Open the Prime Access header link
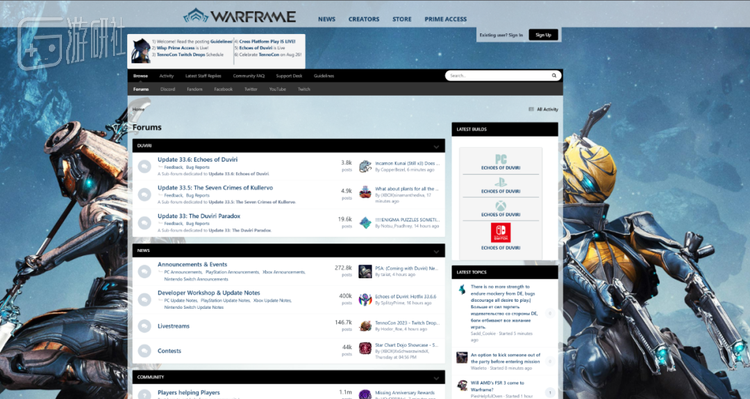 pos(445,19)
